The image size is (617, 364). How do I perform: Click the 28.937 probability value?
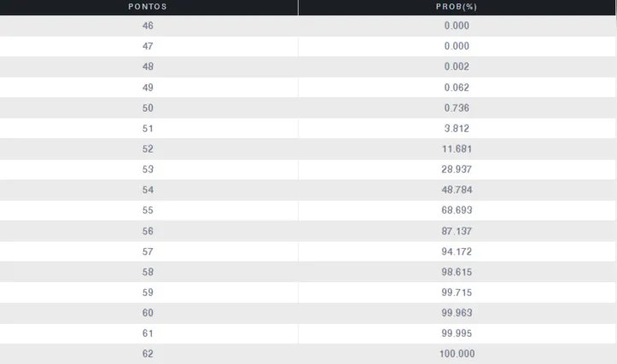click(x=457, y=169)
